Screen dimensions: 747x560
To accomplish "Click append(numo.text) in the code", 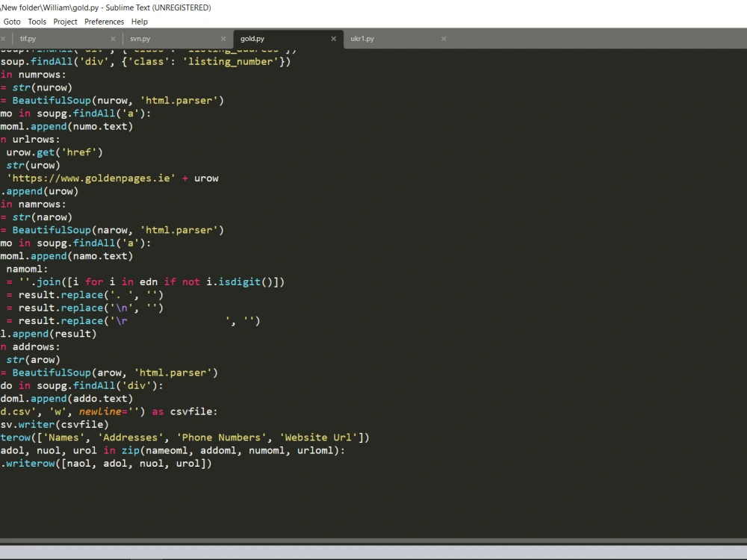I will (81, 127).
